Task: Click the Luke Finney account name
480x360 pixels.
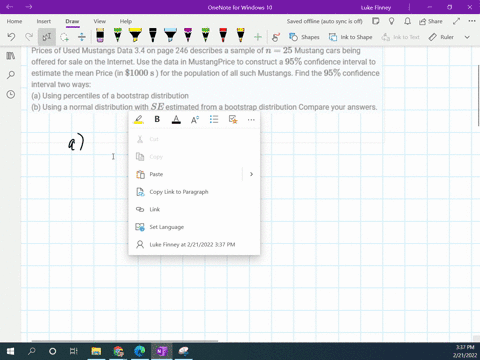Action: [x=376, y=7]
